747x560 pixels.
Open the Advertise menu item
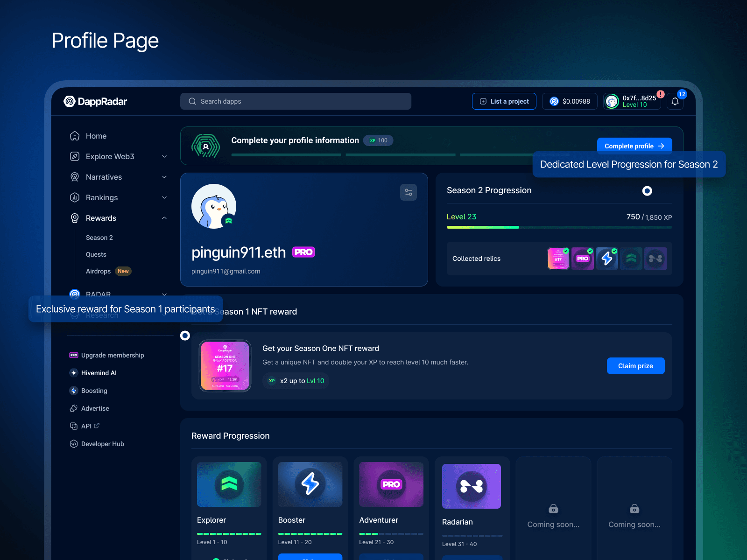pyautogui.click(x=95, y=408)
